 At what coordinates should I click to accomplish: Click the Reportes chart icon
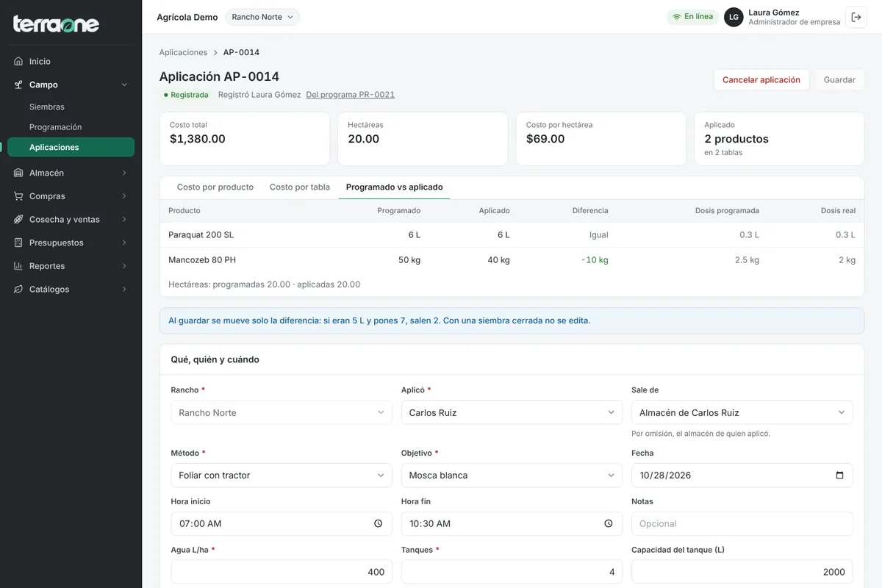tap(18, 266)
